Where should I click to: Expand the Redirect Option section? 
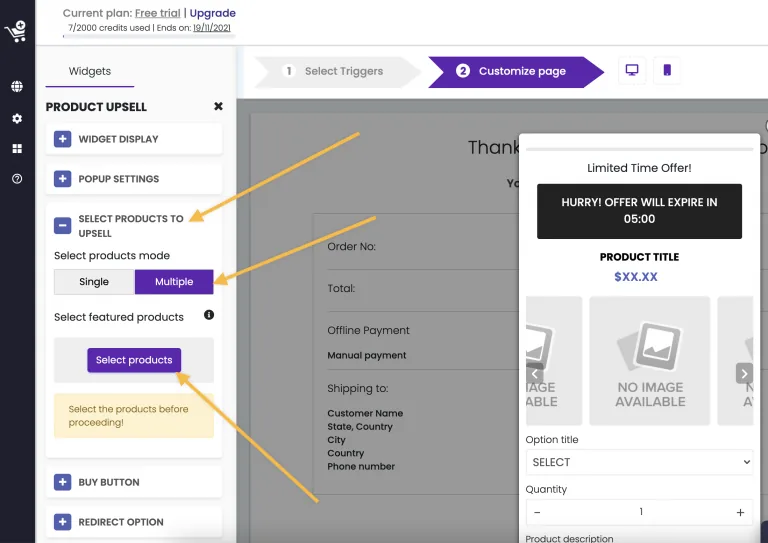(134, 522)
